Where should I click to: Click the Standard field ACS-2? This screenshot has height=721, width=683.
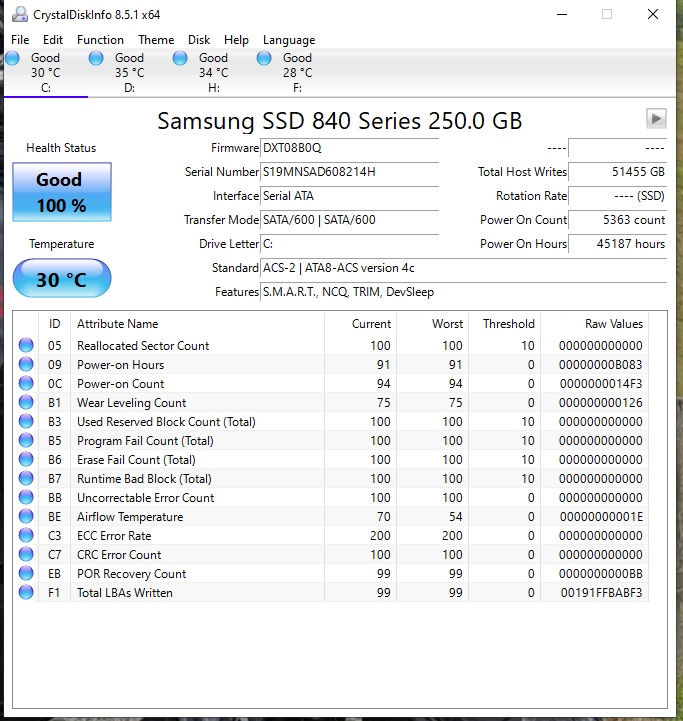click(463, 268)
